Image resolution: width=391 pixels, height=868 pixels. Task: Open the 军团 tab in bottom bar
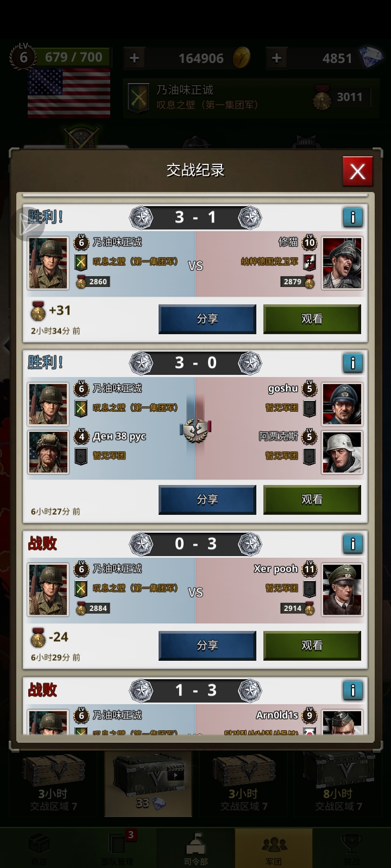tap(274, 848)
